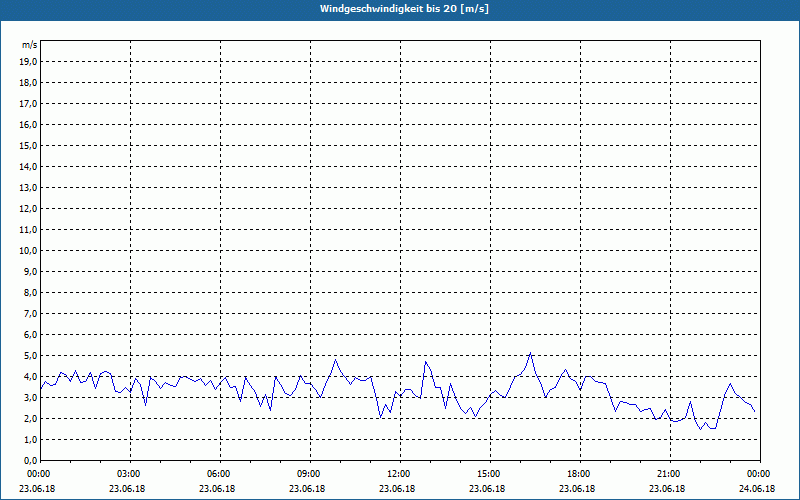Click the 11,0 y-axis label
Screen dimensions: 800x500
click(x=29, y=230)
